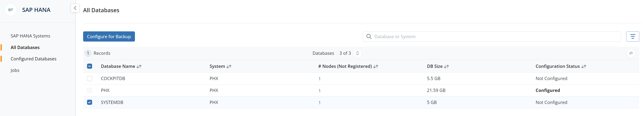Sort by Nodes (Not Registered) column
This screenshot has width=644, height=116.
(x=375, y=66)
